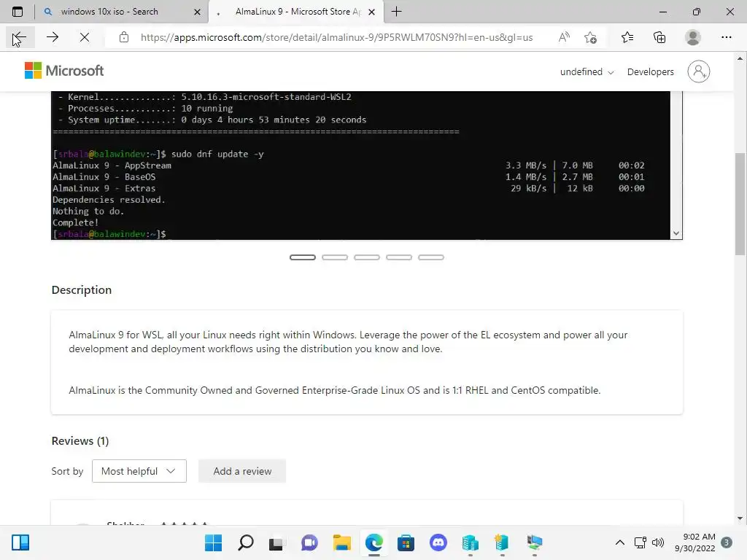Viewport: 747px width, 560px height.
Task: Open Task View in taskbar
Action: click(x=276, y=542)
